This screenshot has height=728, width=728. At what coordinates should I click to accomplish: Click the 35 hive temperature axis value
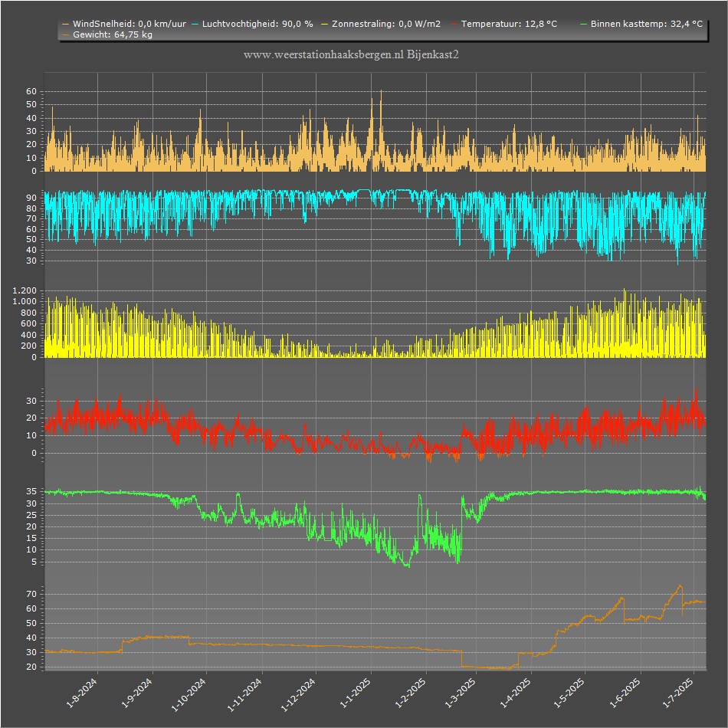click(31, 491)
